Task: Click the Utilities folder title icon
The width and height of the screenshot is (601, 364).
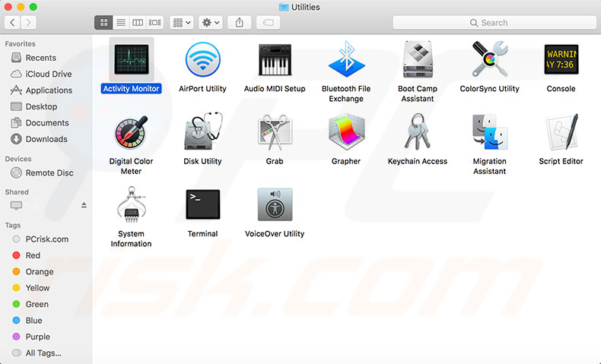Action: click(284, 7)
